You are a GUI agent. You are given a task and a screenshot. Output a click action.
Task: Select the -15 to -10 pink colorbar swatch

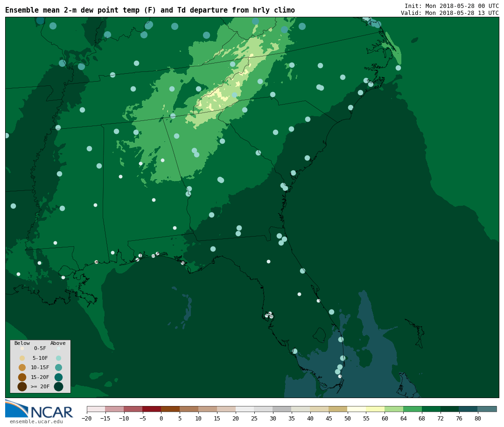pos(114,409)
